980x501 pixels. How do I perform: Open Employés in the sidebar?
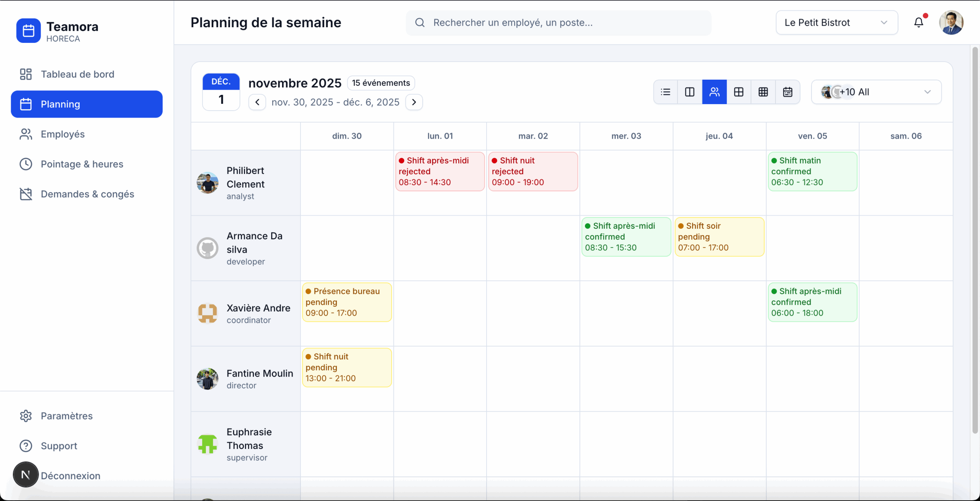click(x=63, y=134)
